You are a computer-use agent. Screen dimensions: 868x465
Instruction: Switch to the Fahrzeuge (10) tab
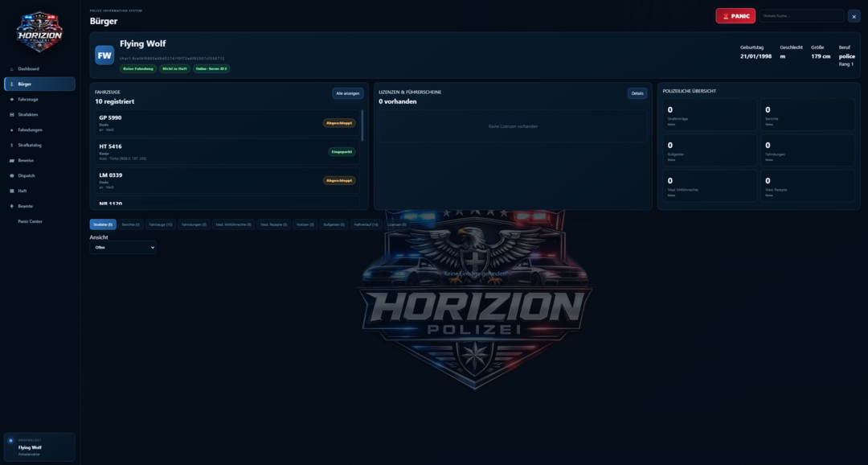point(161,224)
